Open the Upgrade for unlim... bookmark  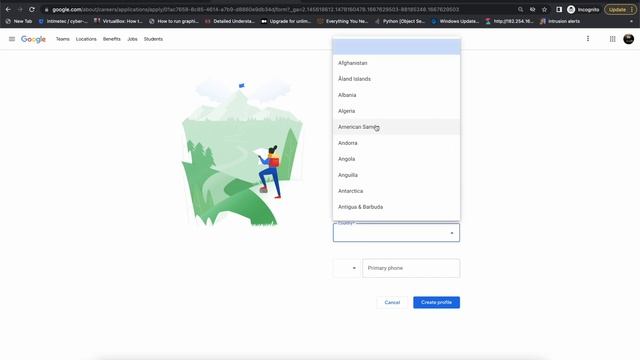click(x=286, y=21)
